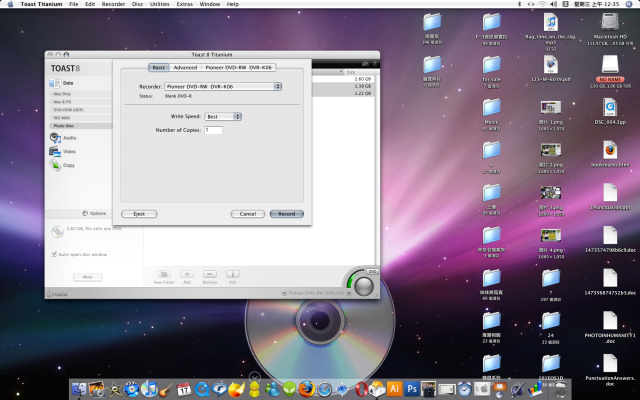The image size is (640, 400).
Task: Choose the DVD-ROM (UDF) disc format
Action: 80,110
